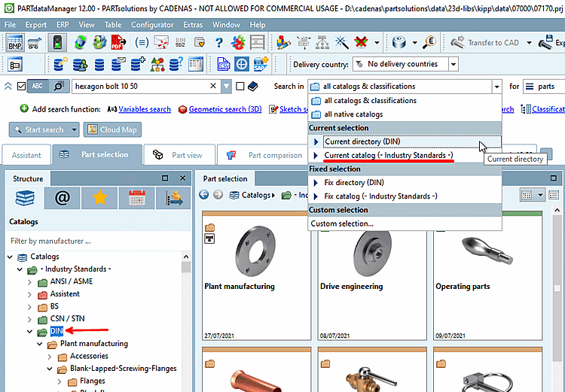Click the database with question mark icon
This screenshot has height=392, width=565.
click(x=176, y=64)
